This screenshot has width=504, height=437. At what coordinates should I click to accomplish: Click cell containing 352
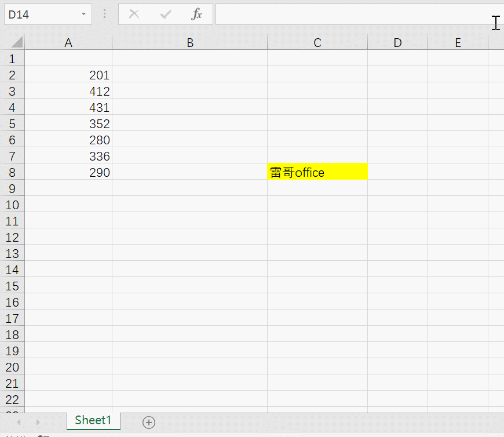click(68, 123)
